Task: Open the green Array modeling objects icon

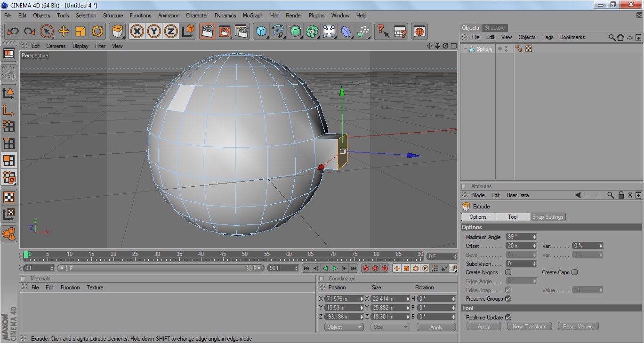Action: [x=312, y=32]
